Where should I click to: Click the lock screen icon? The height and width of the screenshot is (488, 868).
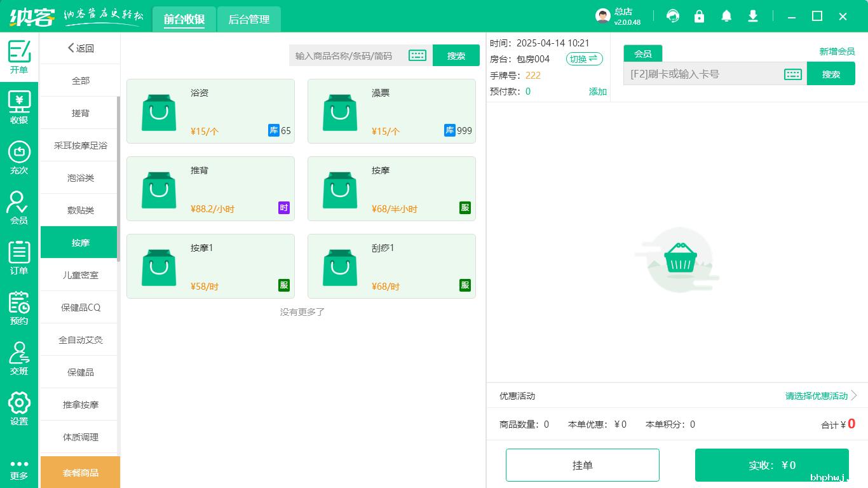pos(700,16)
